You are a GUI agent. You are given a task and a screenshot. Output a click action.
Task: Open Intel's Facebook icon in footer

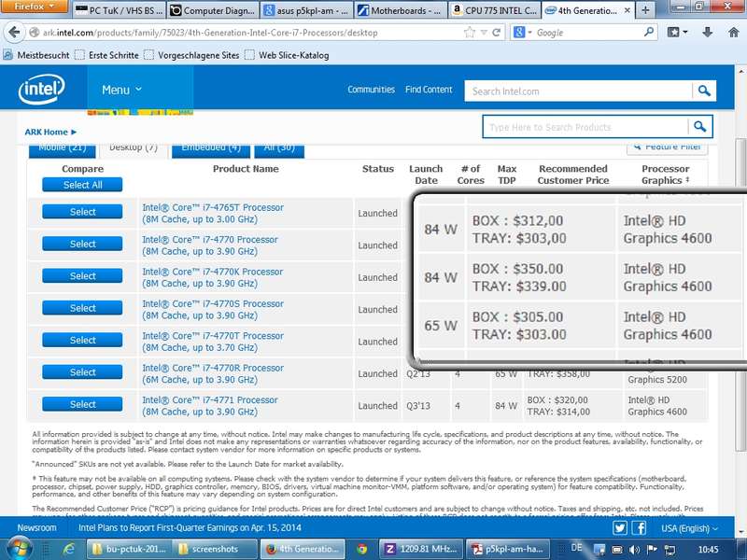click(x=639, y=527)
